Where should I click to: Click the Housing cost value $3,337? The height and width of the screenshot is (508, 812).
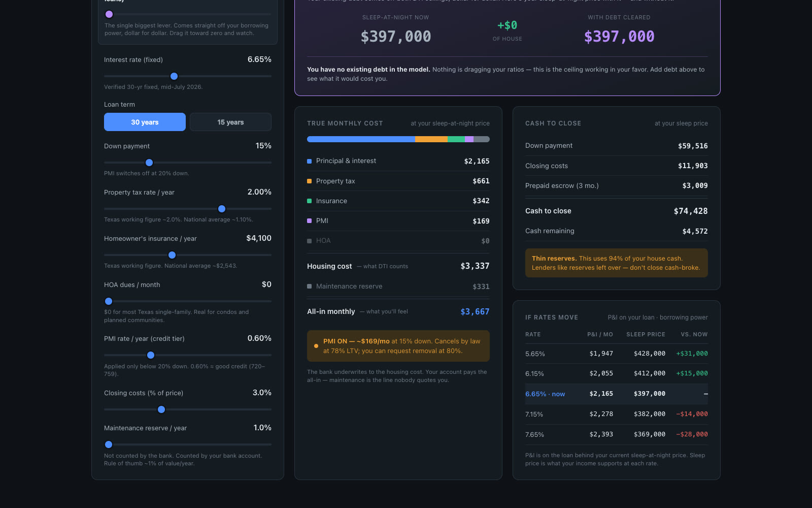[475, 266]
